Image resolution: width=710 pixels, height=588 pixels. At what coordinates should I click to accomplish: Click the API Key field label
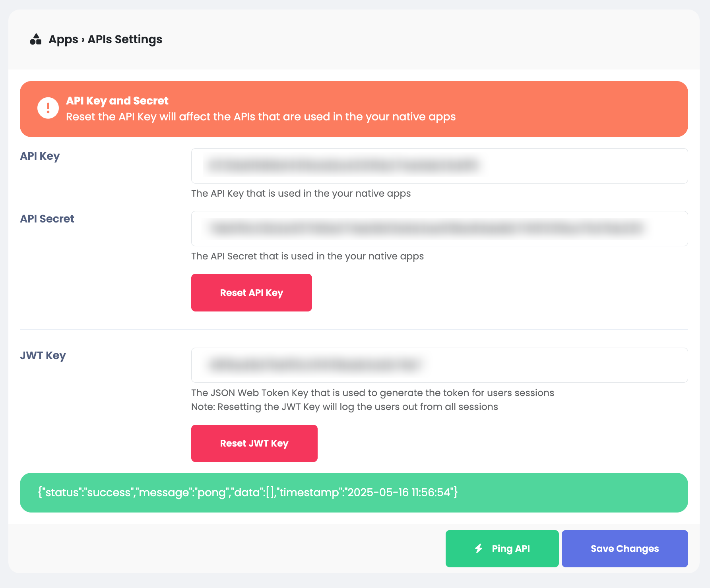tap(40, 156)
